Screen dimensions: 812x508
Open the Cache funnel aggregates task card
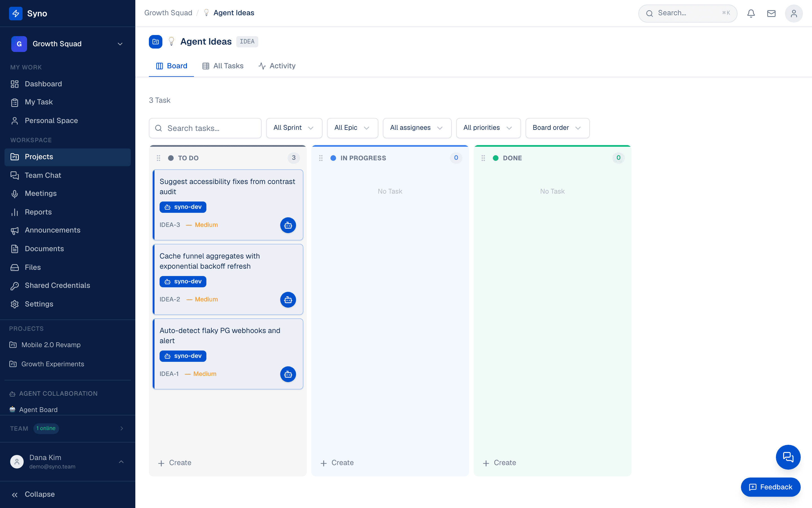pos(228,279)
